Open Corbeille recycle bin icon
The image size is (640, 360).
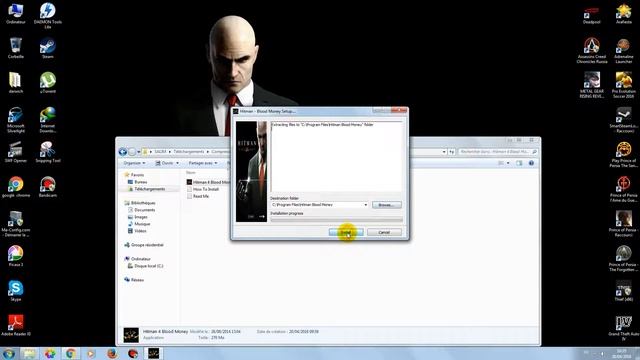pyautogui.click(x=16, y=48)
